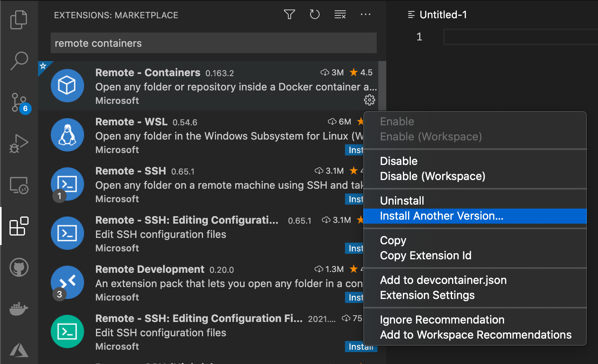Click the Remote - WSL penguin icon

click(67, 135)
